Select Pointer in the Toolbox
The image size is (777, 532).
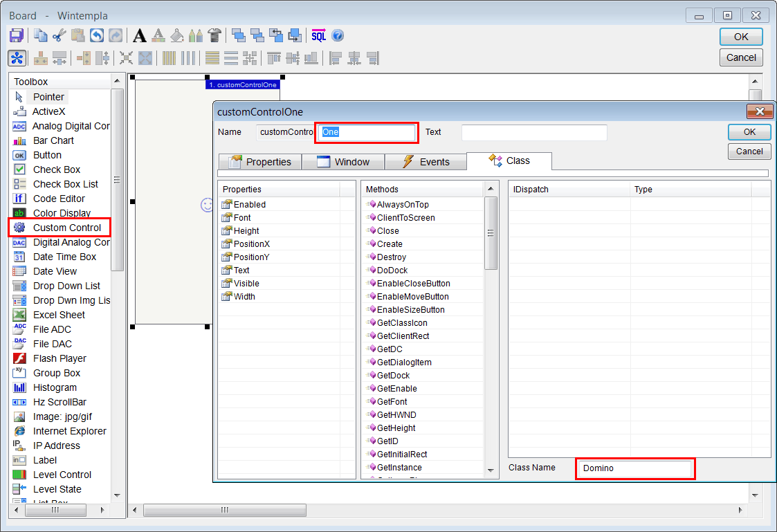[x=48, y=97]
